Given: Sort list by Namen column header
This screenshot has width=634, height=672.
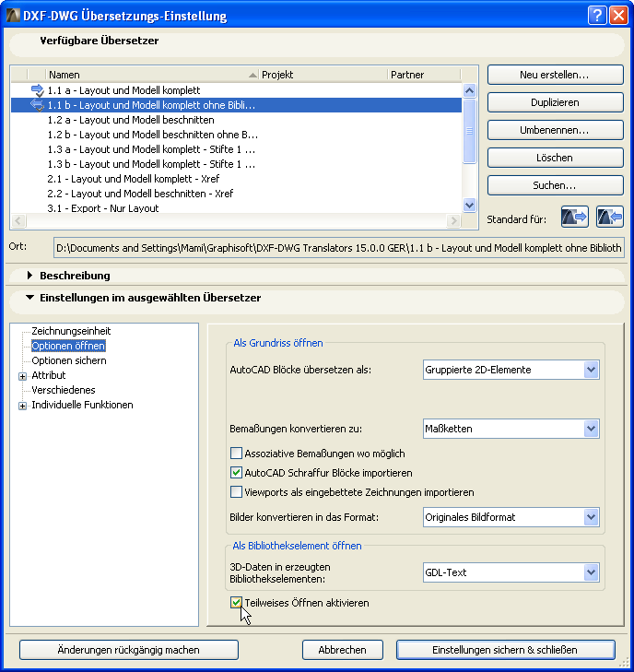Looking at the screenshot, I should (152, 75).
